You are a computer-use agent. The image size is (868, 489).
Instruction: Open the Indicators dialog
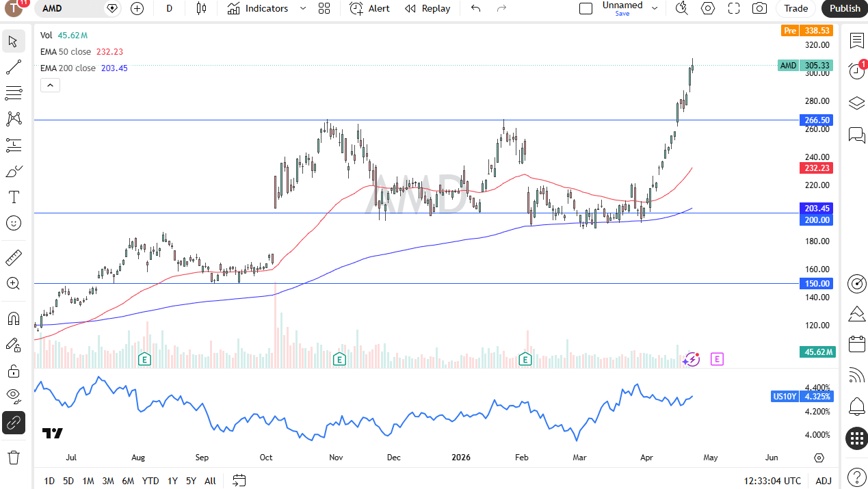click(259, 8)
